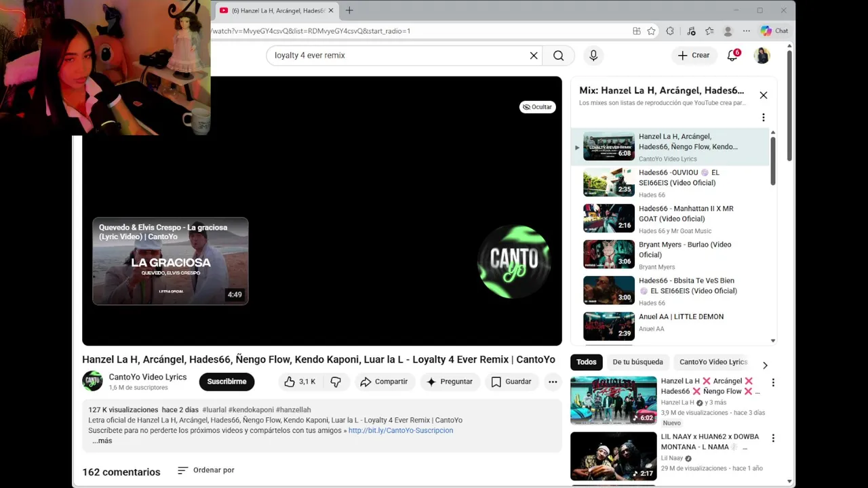Open the Ordenar por comments sort menu
The width and height of the screenshot is (868, 488).
pyautogui.click(x=206, y=470)
